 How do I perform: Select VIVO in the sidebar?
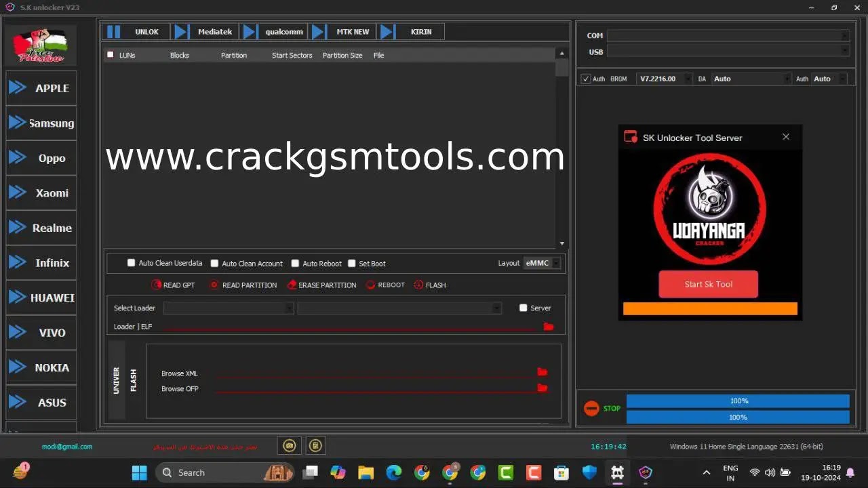click(41, 333)
